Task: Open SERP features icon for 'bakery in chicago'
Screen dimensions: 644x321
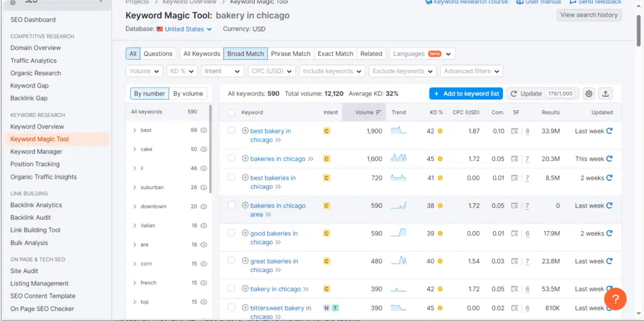Action: [514, 289]
